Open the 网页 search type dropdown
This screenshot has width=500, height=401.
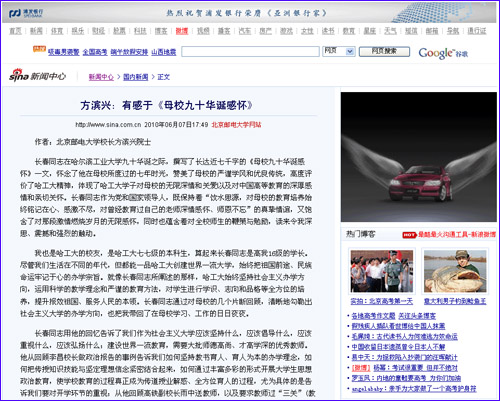click(x=339, y=51)
